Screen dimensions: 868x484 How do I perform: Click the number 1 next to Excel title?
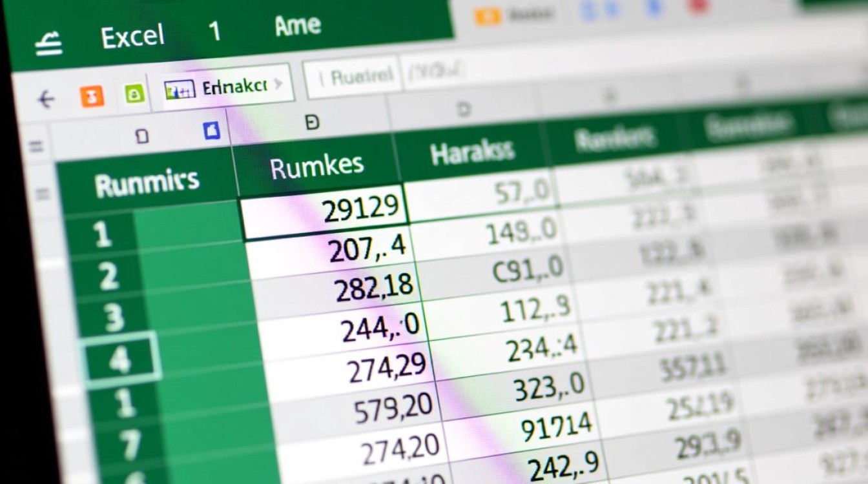point(214,32)
